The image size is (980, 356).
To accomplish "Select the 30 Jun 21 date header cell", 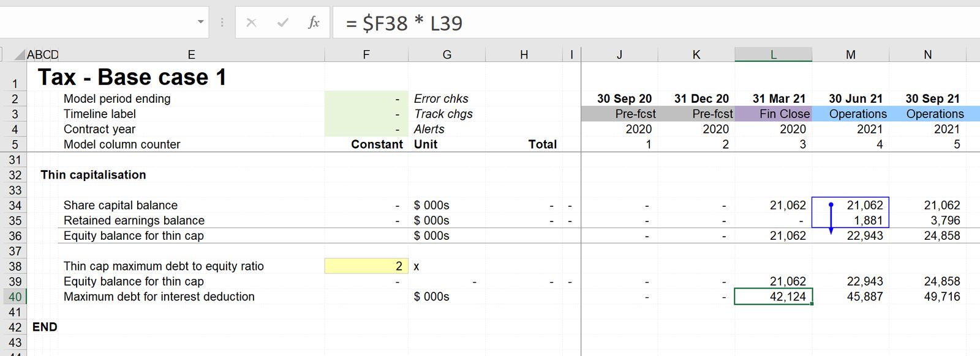I will pos(856,98).
